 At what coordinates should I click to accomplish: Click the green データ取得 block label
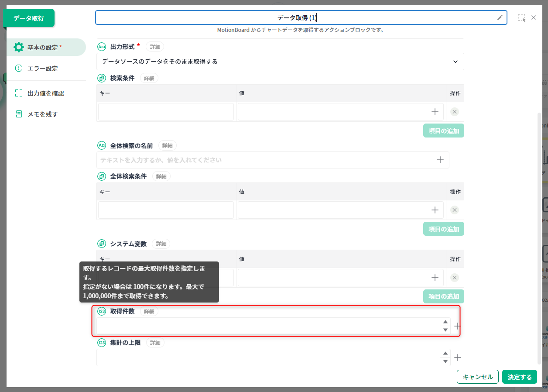pyautogui.click(x=29, y=18)
